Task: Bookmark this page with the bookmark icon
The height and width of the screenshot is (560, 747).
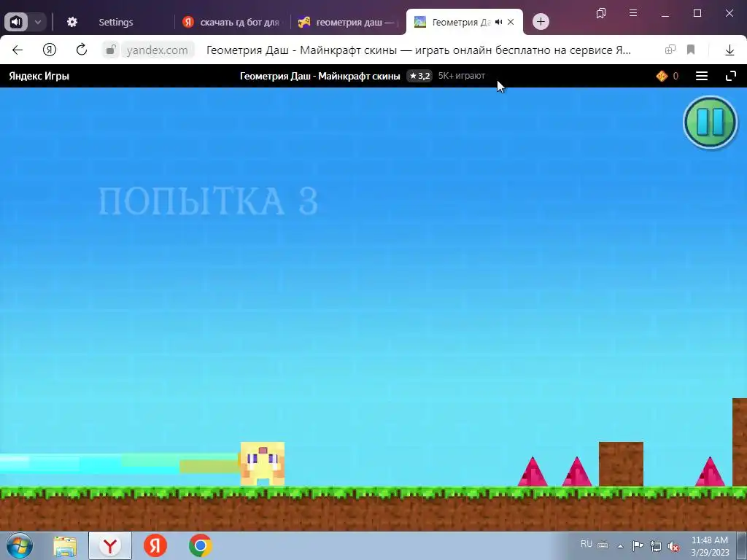Action: (x=691, y=50)
